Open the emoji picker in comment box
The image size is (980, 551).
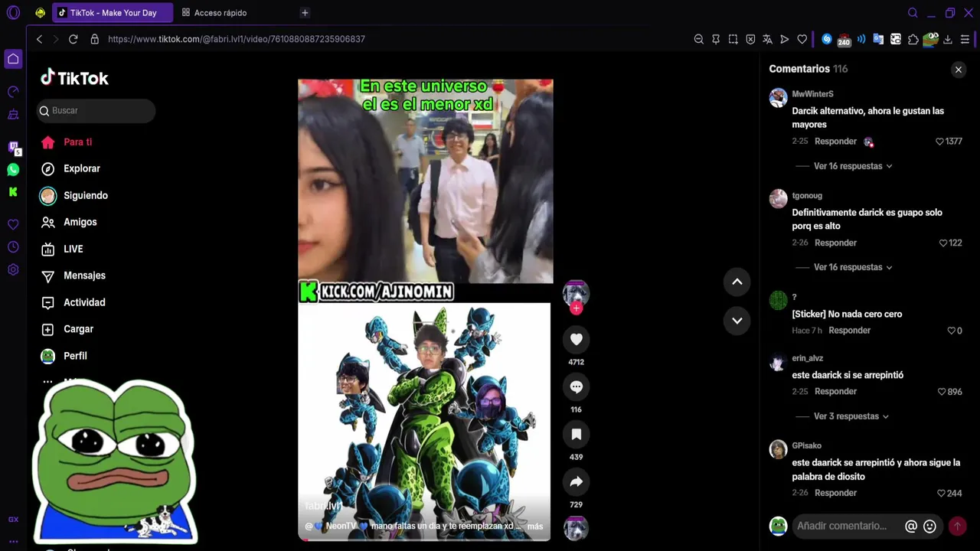[929, 526]
